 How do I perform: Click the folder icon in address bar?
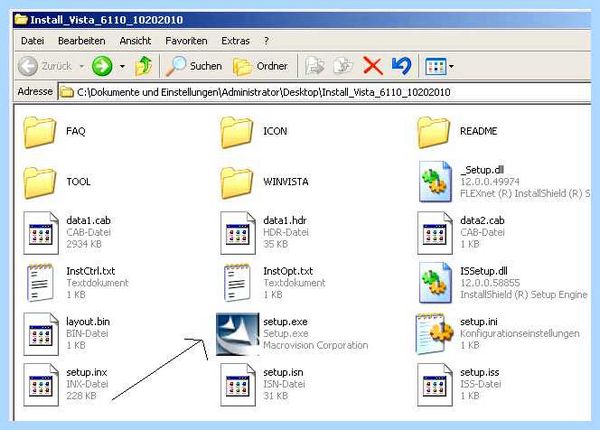pyautogui.click(x=67, y=92)
